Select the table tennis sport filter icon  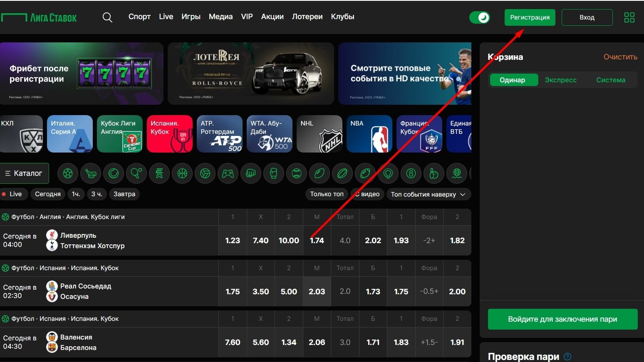(136, 173)
